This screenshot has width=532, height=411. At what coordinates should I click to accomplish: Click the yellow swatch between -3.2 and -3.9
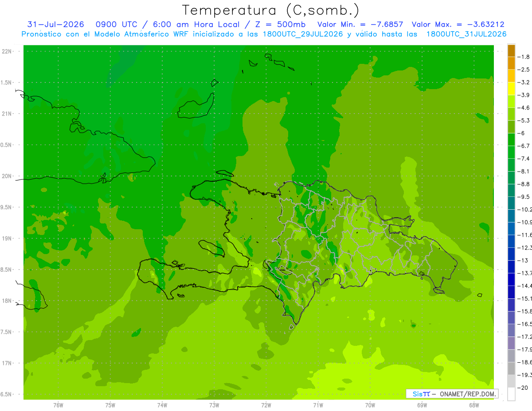[511, 89]
